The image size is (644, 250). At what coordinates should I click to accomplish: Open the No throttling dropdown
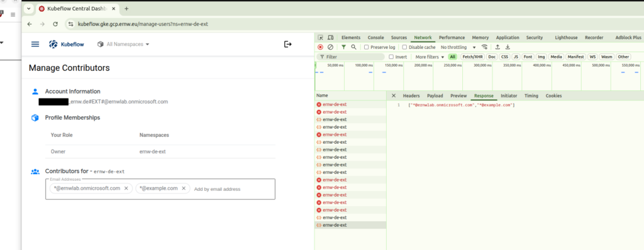click(x=458, y=47)
